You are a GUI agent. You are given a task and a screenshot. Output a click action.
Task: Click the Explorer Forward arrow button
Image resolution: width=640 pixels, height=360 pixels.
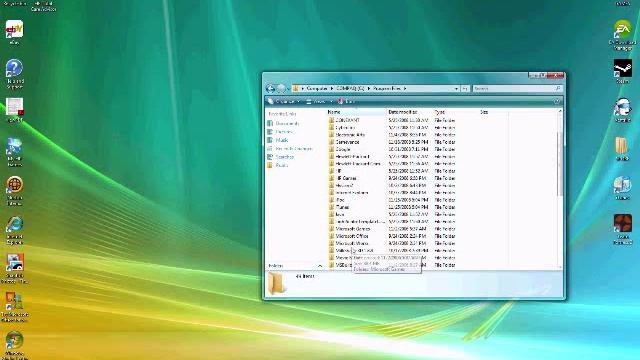[281, 88]
